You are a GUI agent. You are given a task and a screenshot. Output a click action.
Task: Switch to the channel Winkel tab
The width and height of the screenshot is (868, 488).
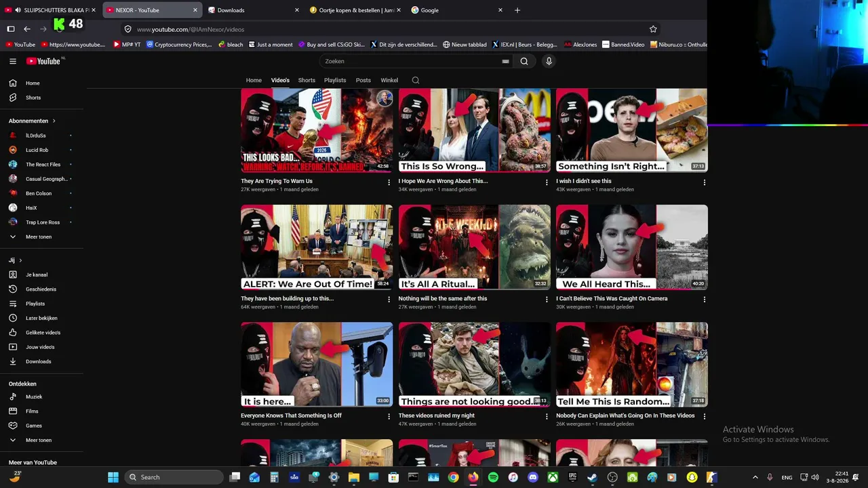[x=389, y=80]
